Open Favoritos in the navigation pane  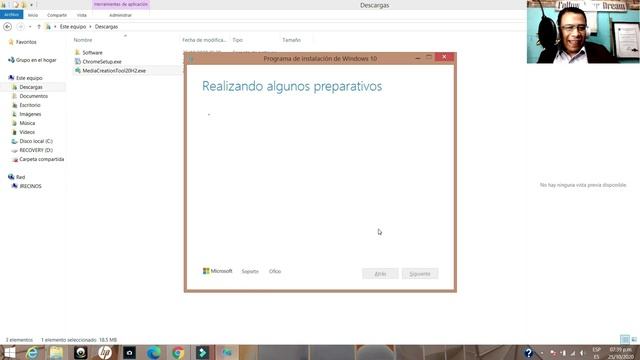(26, 42)
